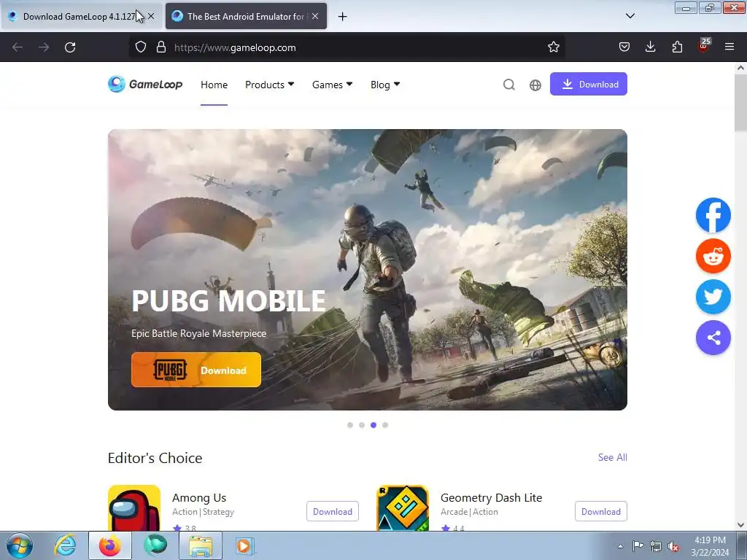Launch Internet Explorer from the taskbar
This screenshot has height=560, width=747.
coord(65,545)
